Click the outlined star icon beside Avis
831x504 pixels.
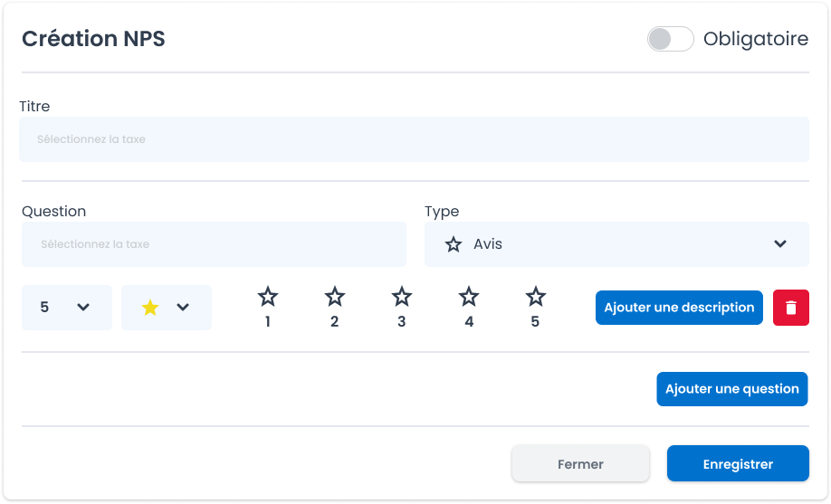click(454, 244)
